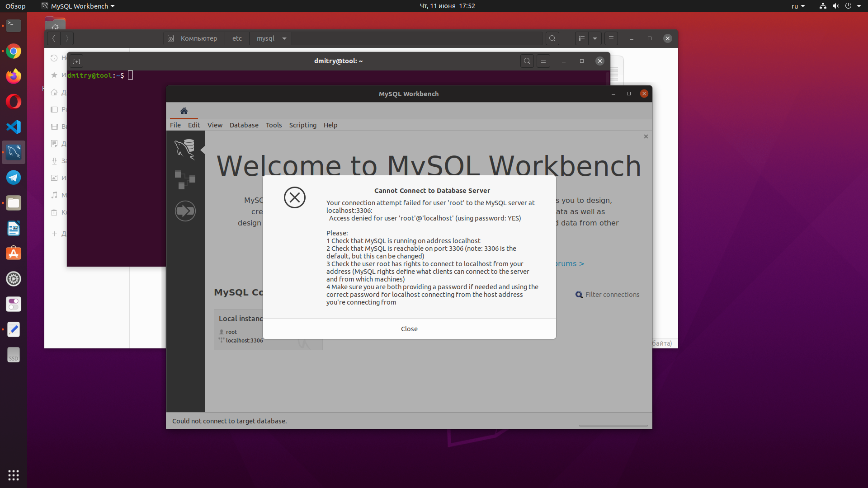The width and height of the screenshot is (868, 488).
Task: Open the file manager hamburger menu
Action: [611, 38]
